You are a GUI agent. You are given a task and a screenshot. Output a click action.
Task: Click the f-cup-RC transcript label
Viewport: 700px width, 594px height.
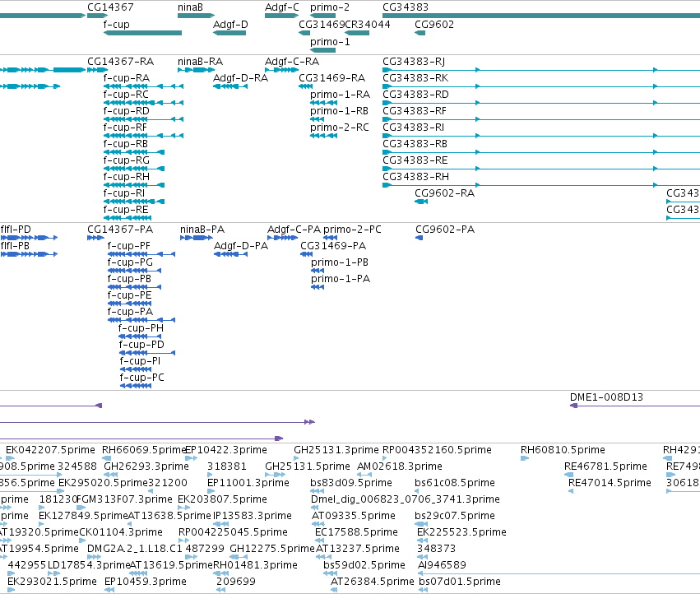(126, 95)
